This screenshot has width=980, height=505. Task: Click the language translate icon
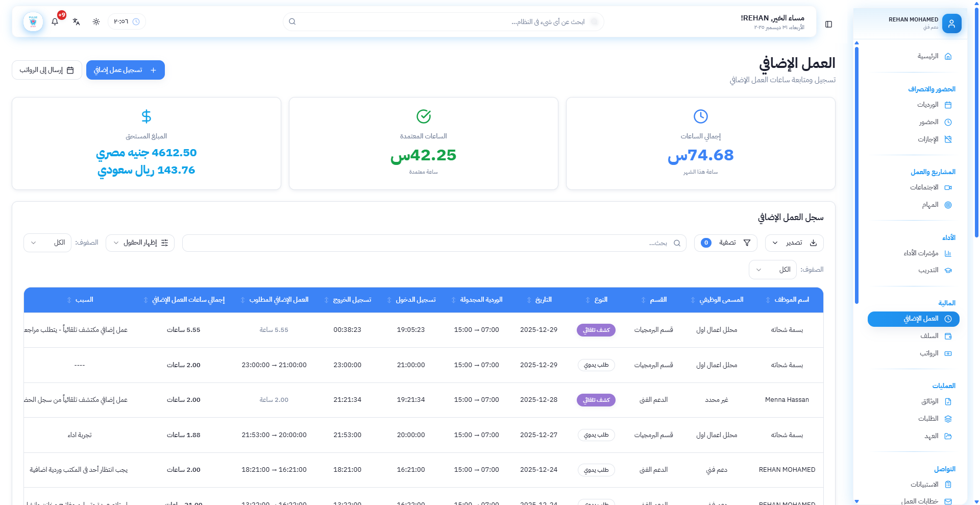[76, 21]
